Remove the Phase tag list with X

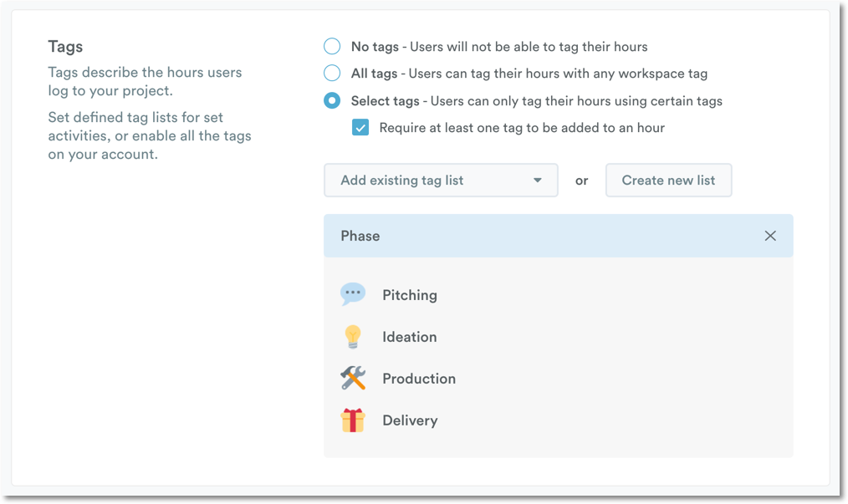point(770,236)
